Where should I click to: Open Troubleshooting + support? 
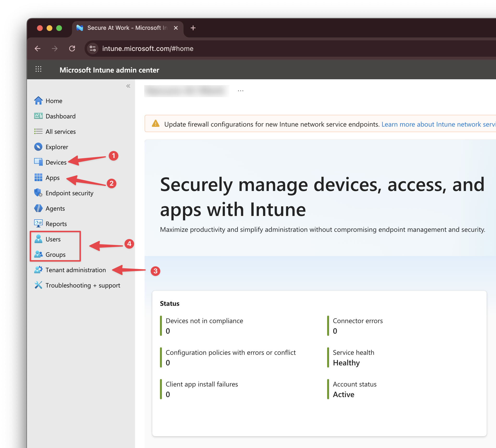pos(83,285)
